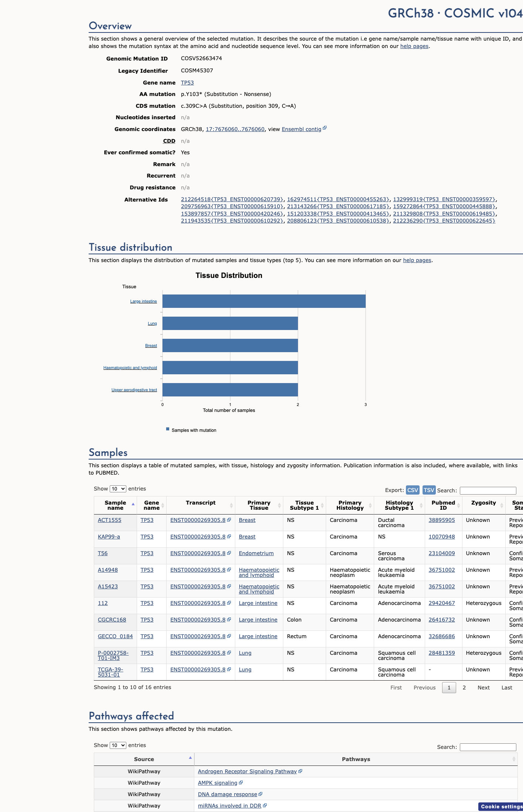
Task: Click the Upper aerodigestive tract chart label
Action: click(x=134, y=390)
